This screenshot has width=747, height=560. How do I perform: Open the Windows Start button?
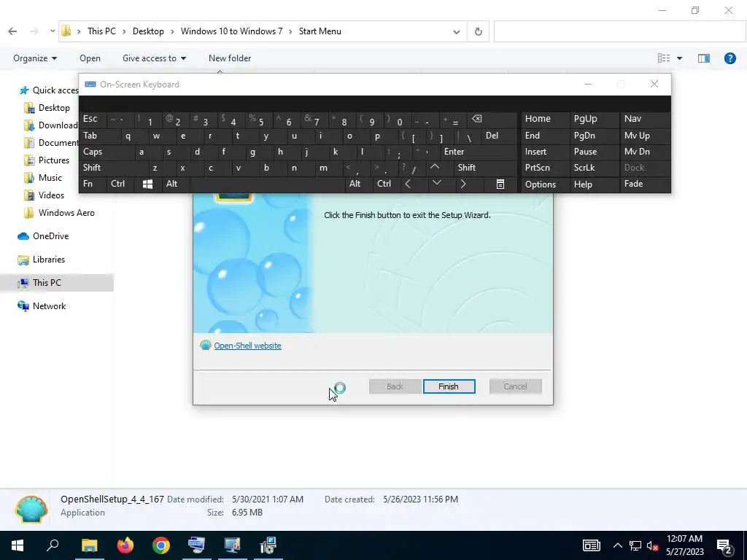[18, 545]
